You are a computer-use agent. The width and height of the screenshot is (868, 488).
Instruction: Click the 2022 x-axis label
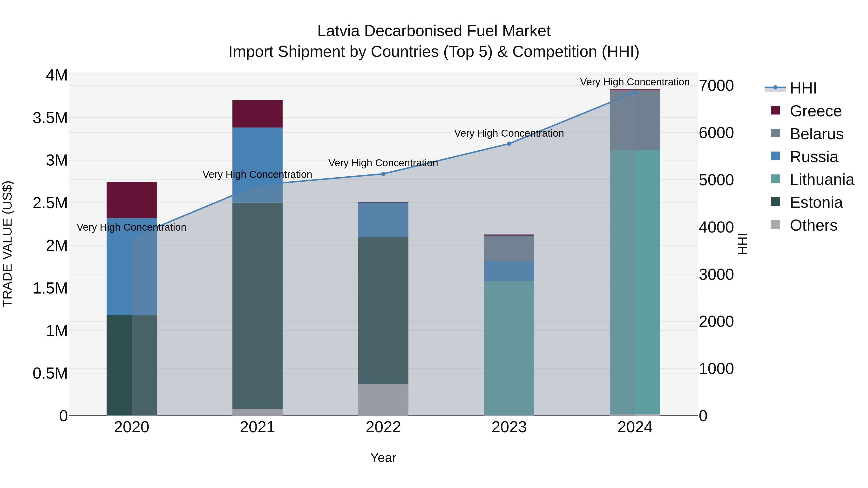point(383,427)
